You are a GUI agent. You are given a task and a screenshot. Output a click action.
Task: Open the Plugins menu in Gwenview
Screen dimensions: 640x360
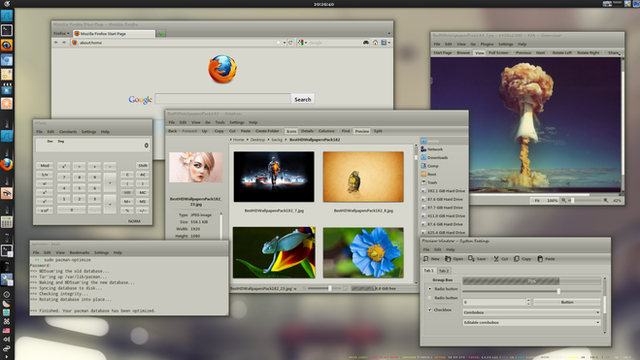(x=487, y=44)
